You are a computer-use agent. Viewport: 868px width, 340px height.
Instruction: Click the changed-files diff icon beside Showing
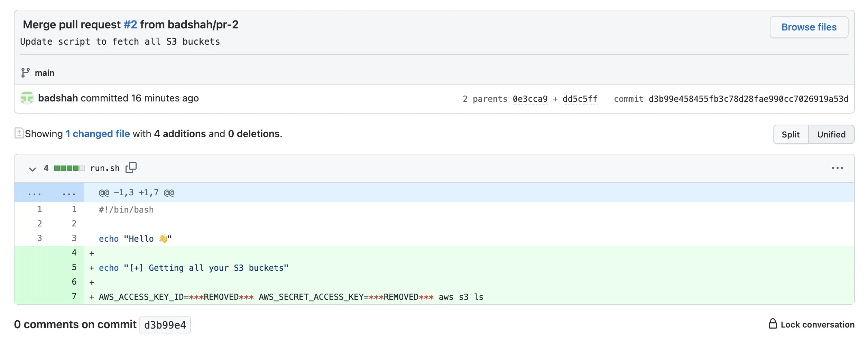click(19, 133)
